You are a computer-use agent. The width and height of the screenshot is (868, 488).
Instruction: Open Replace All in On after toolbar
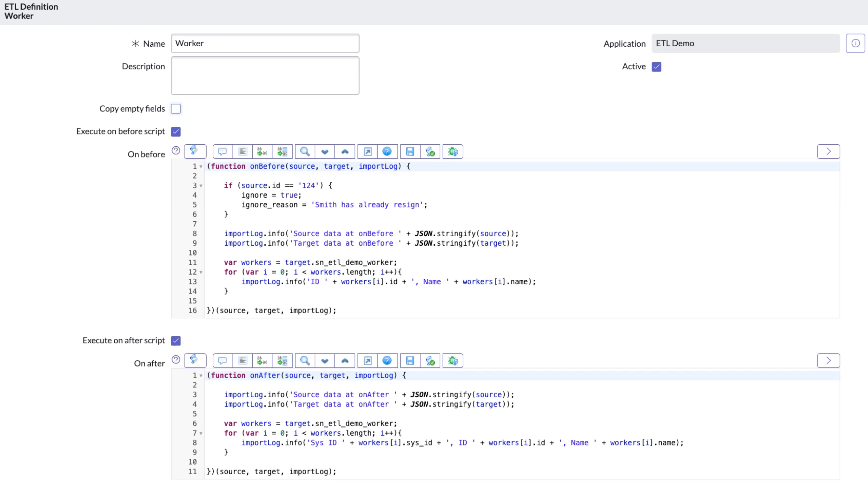282,361
